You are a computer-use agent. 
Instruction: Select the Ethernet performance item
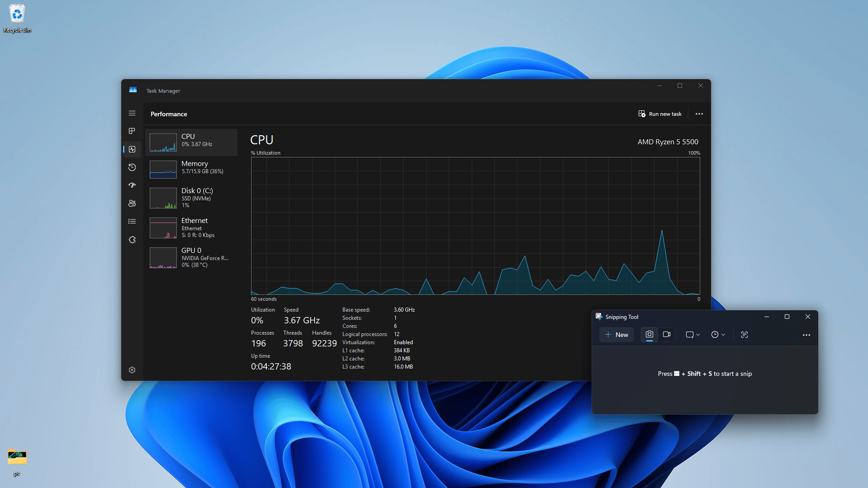coord(191,227)
